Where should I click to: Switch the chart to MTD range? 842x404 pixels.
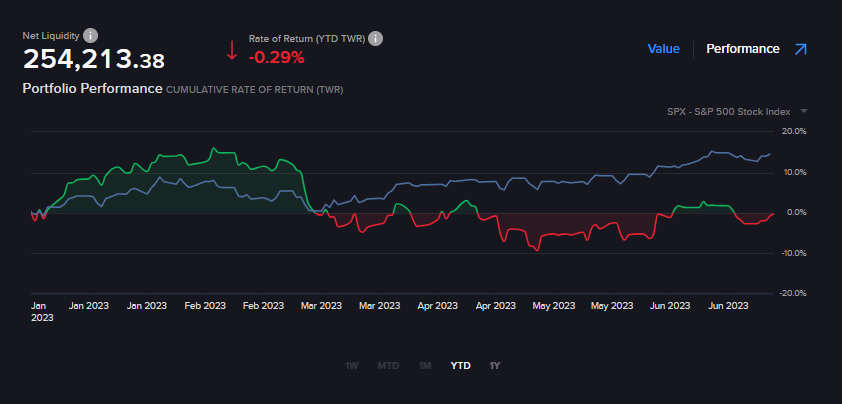388,366
